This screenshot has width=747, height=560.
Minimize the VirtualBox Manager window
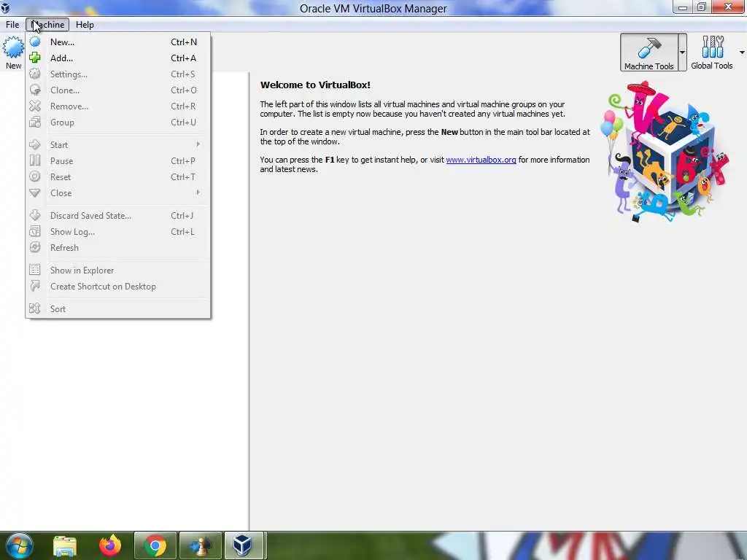pyautogui.click(x=683, y=7)
